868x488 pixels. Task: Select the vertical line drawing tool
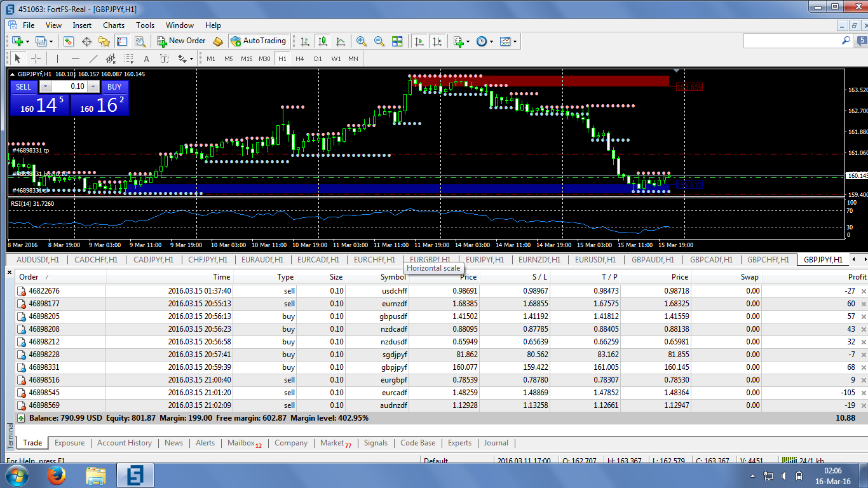(x=57, y=58)
